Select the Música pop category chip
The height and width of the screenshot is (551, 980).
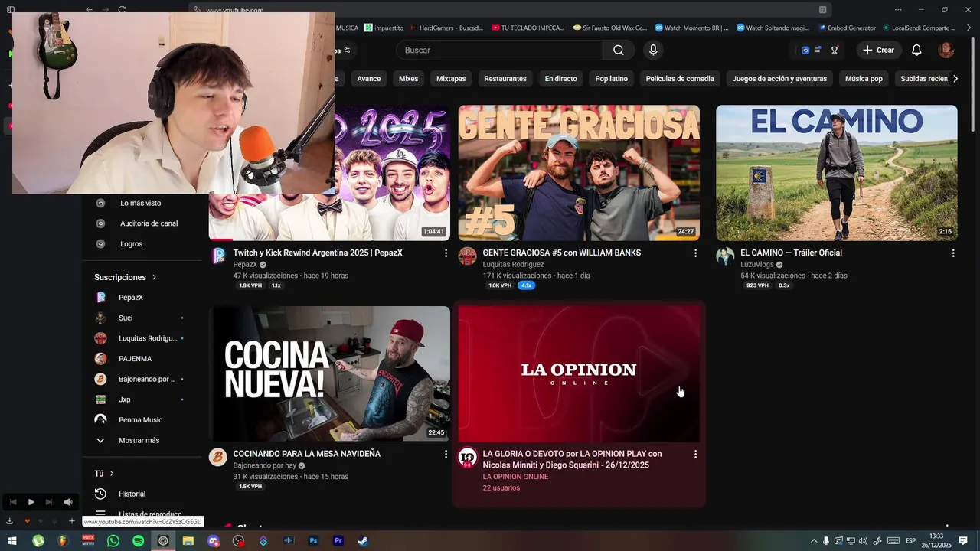(864, 79)
